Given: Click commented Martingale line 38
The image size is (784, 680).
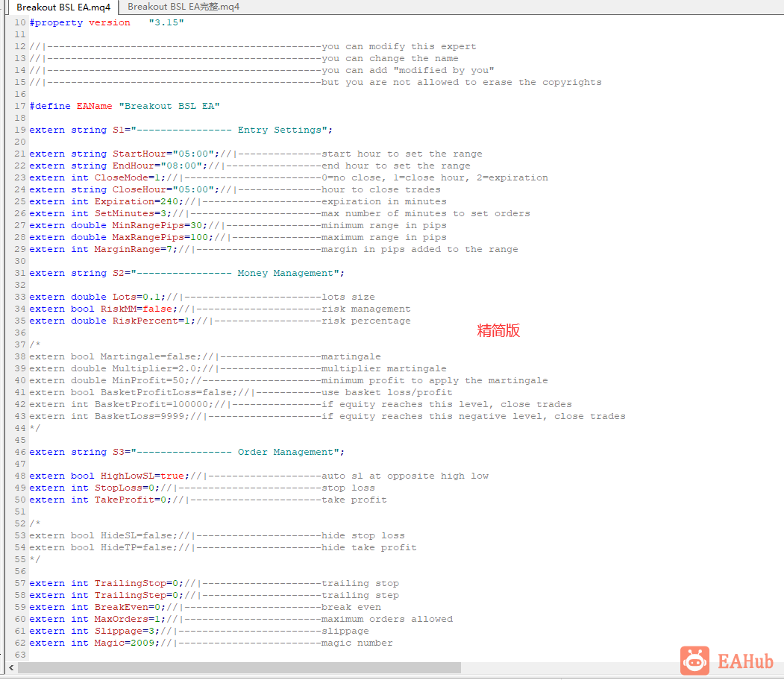Looking at the screenshot, I should 205,356.
